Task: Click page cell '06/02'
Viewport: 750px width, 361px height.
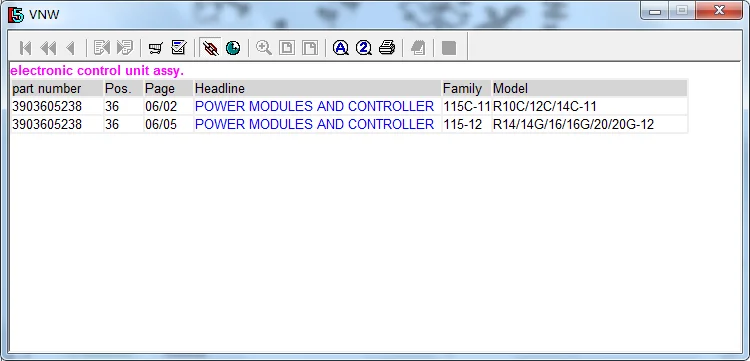Action: pos(161,106)
